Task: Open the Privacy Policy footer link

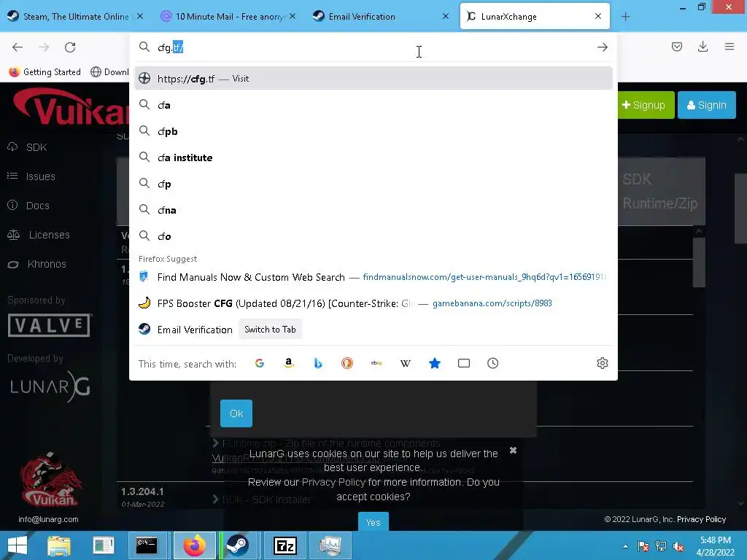Action: pos(701,519)
